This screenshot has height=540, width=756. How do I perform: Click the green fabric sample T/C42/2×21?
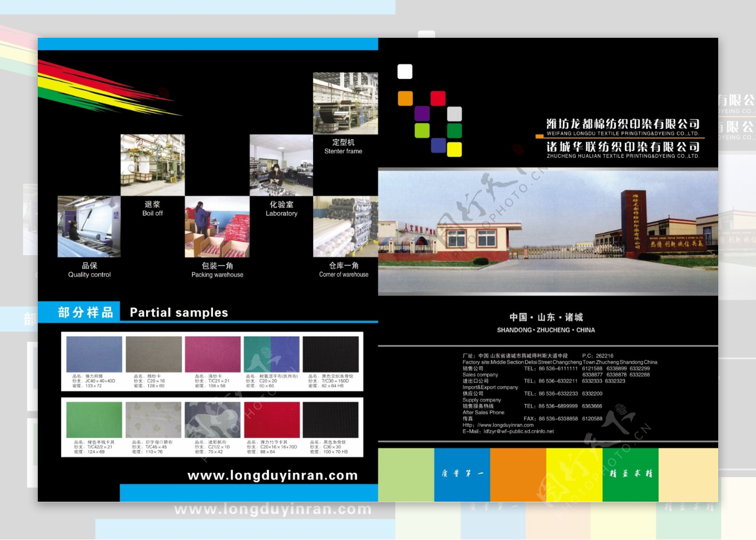point(94,420)
